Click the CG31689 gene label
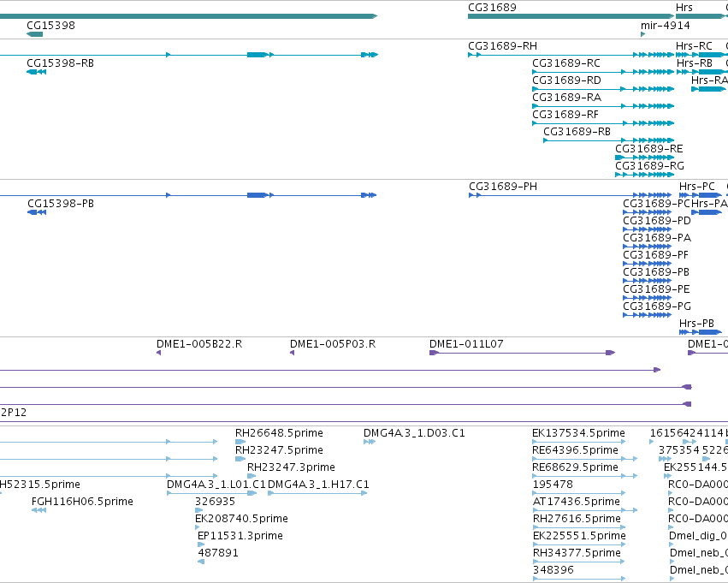Screen dimensions: 728x583 click(492, 8)
